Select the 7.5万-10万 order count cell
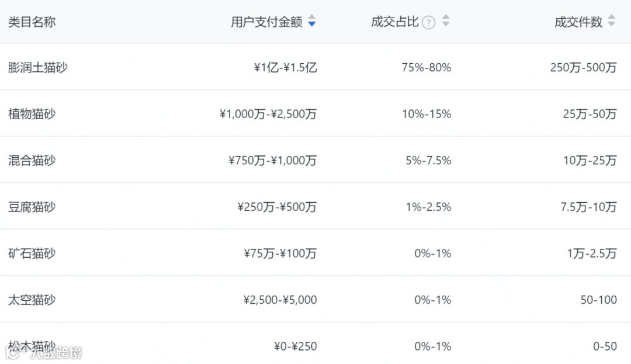Viewport: 631px width, 364px height. [590, 207]
